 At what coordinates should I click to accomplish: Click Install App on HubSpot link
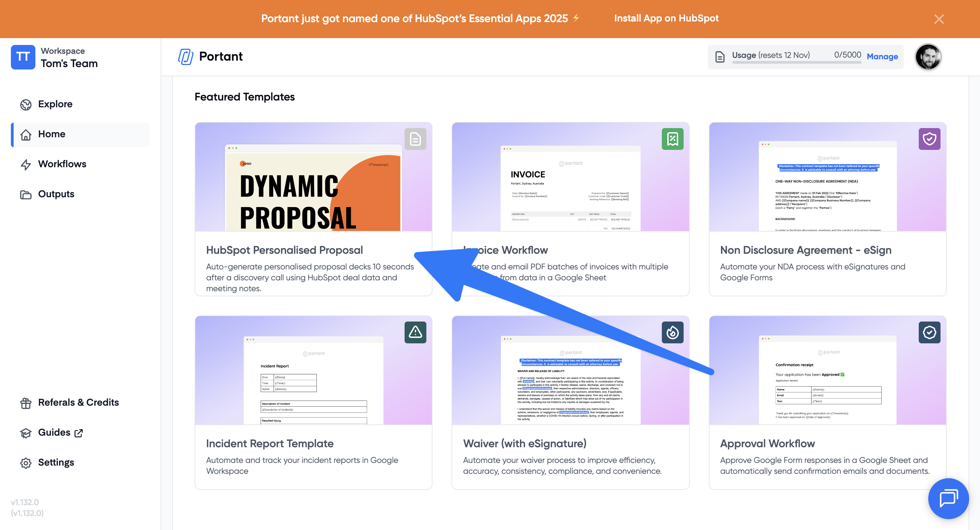pos(666,18)
